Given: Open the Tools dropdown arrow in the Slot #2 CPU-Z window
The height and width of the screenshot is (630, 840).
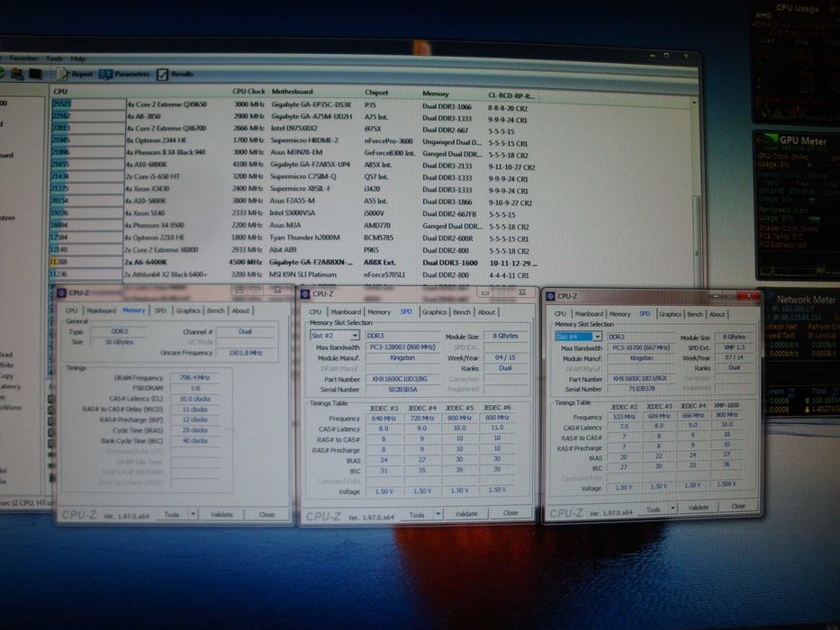Looking at the screenshot, I should 438,514.
